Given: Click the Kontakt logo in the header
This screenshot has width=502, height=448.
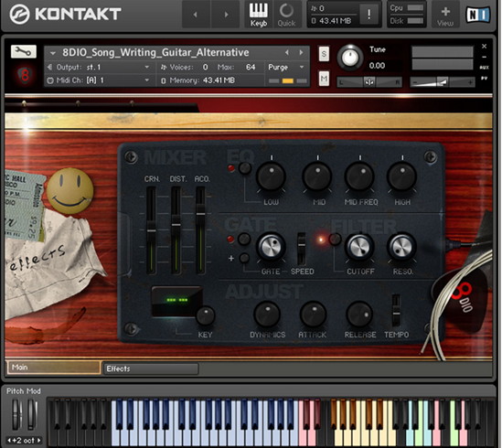Looking at the screenshot, I should coord(66,14).
